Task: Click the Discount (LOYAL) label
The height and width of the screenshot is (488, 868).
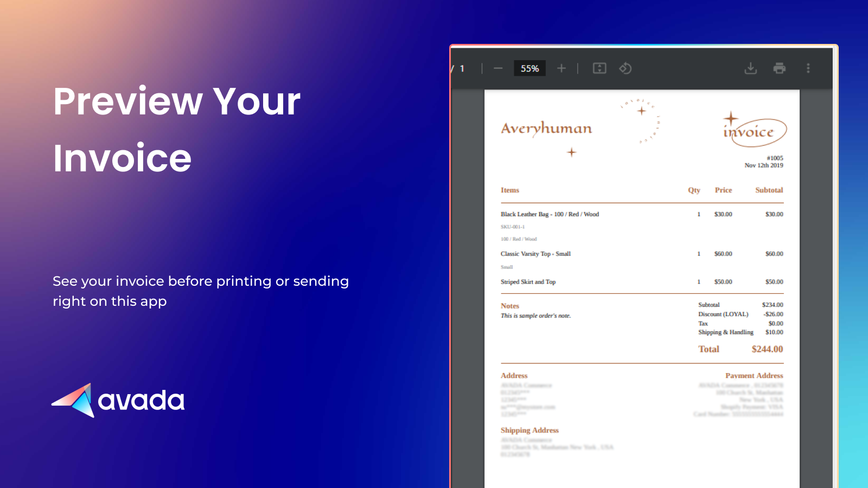Action: tap(723, 314)
